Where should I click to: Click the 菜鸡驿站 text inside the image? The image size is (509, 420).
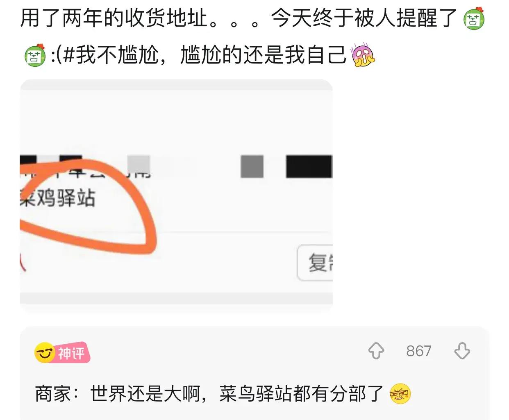tap(58, 198)
